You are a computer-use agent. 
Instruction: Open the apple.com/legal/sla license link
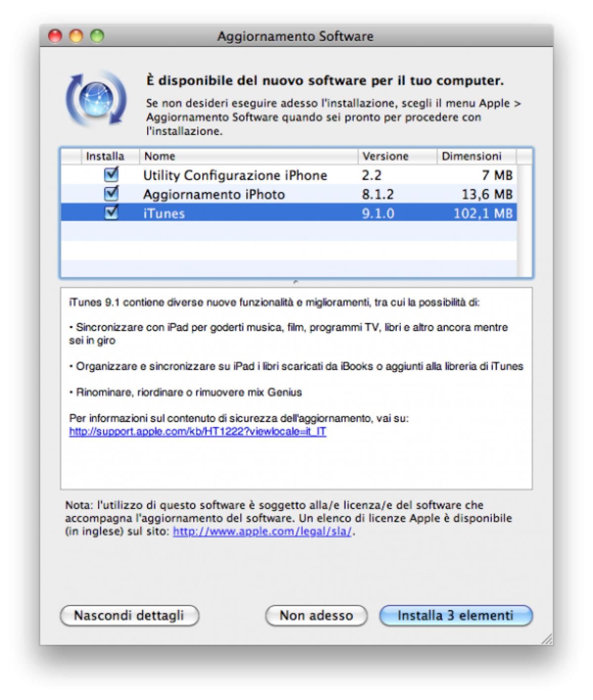click(x=262, y=532)
